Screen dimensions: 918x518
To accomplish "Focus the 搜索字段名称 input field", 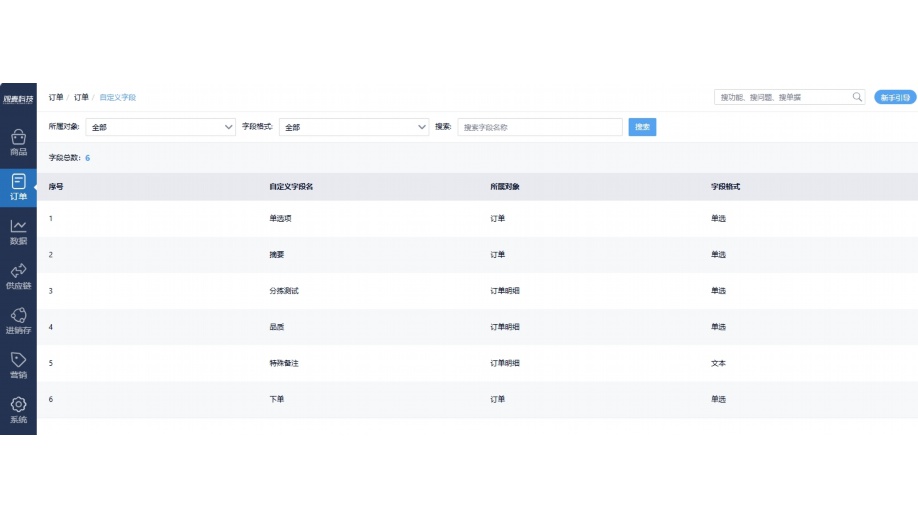I will click(x=540, y=127).
